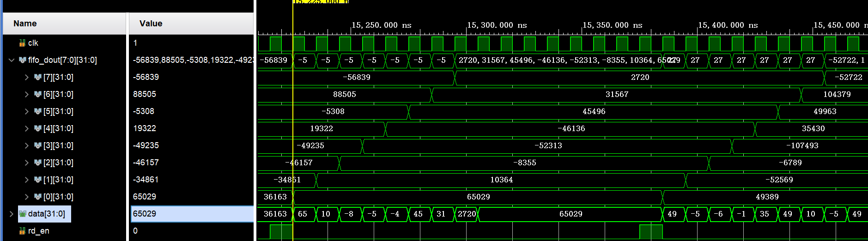This screenshot has height=241, width=868.
Task: Click the [0][31:0] bus icon
Action: (38, 197)
